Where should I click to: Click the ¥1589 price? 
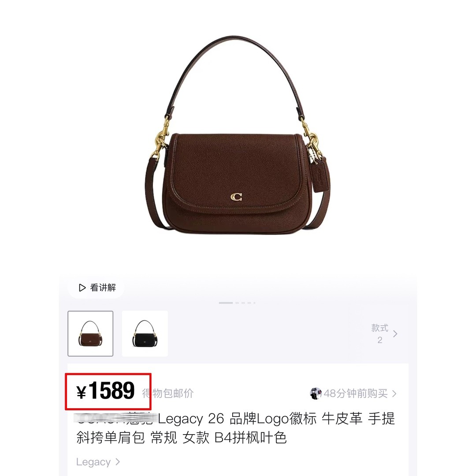click(106, 390)
